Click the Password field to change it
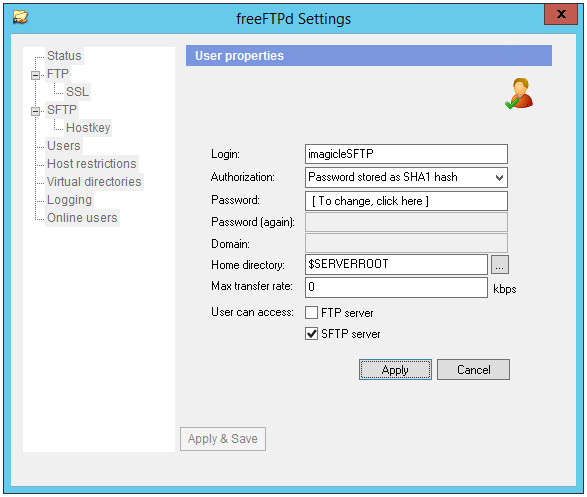Screen dimensions: 587x497 pos(406,201)
